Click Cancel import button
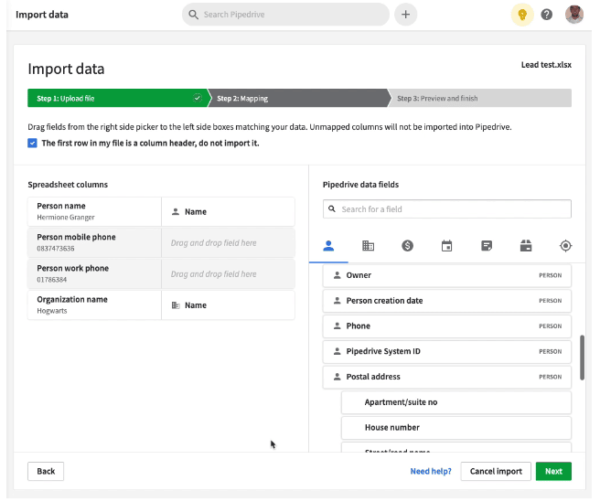 (x=496, y=471)
